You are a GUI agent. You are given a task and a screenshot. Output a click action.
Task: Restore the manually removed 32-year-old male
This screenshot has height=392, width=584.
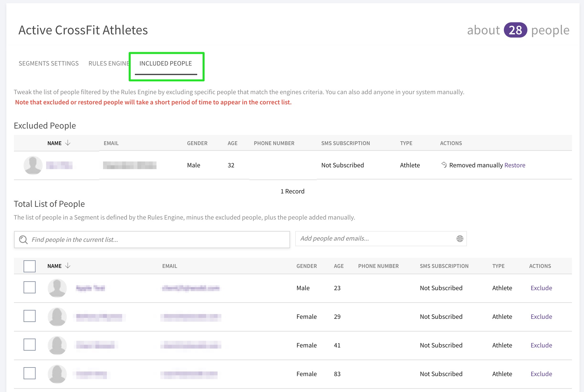[515, 165]
